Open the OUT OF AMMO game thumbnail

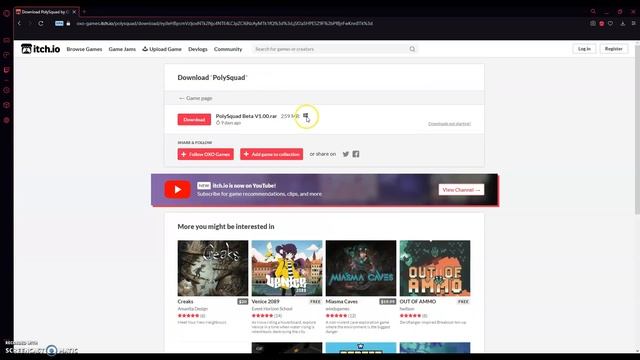coord(435,268)
